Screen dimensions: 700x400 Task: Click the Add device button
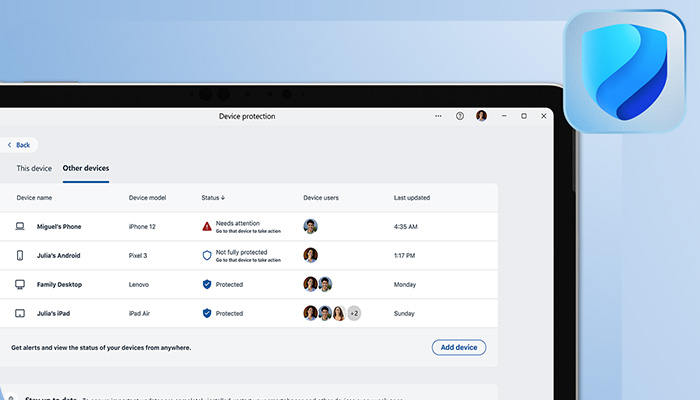[x=459, y=347]
